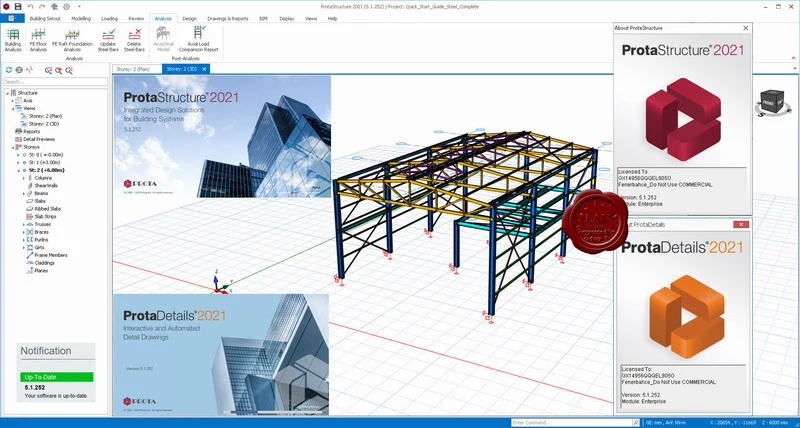Select Shearwalls tree item
This screenshot has width=800, height=428.
click(46, 186)
